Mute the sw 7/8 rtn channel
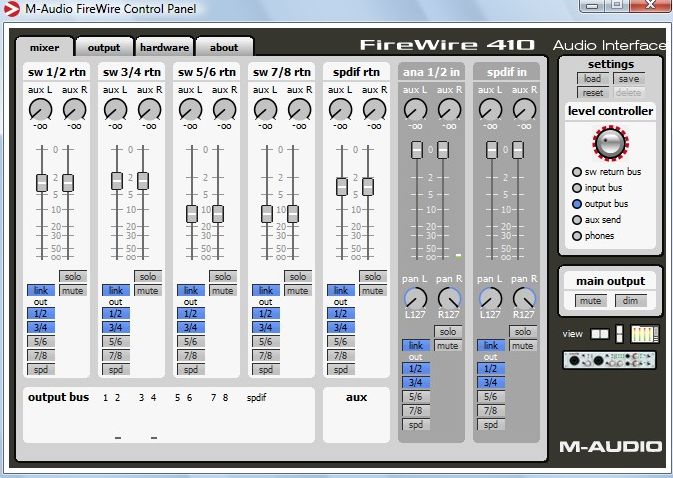The height and width of the screenshot is (478, 673). (298, 290)
